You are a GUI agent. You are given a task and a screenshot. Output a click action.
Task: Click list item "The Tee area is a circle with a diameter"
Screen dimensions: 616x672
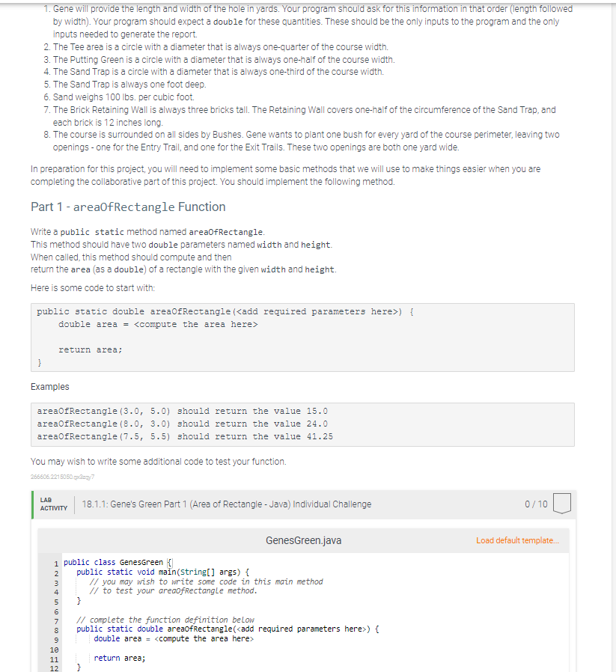click(x=220, y=46)
